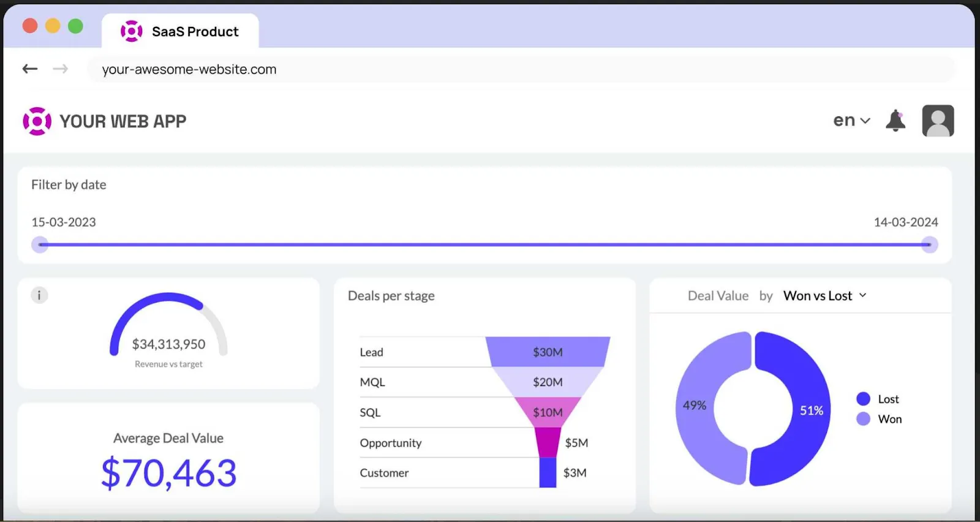This screenshot has width=980, height=522.
Task: Click the date range slider track
Action: click(484, 244)
